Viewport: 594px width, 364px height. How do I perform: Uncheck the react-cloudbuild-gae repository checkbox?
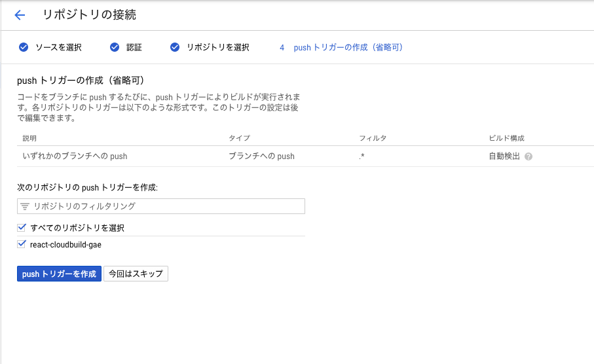point(22,244)
